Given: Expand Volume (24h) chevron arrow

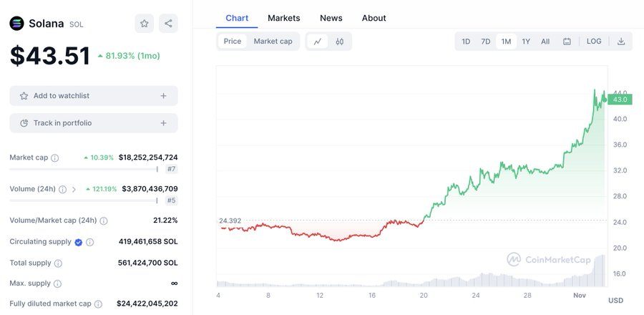Looking at the screenshot, I should (x=74, y=190).
